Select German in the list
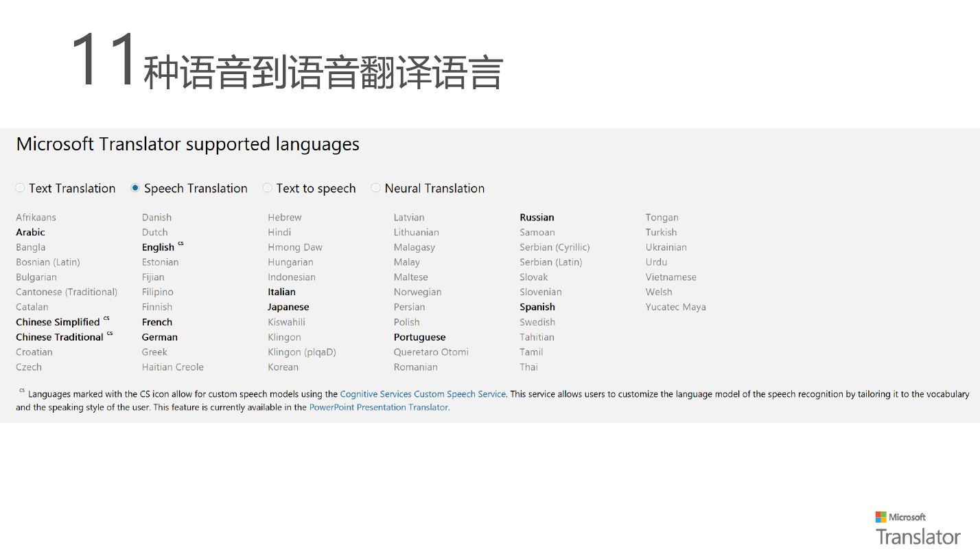980x552 pixels. pos(160,337)
